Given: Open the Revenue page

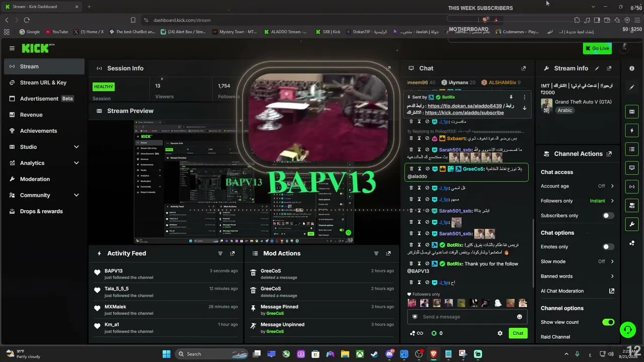Looking at the screenshot, I should point(44,115).
